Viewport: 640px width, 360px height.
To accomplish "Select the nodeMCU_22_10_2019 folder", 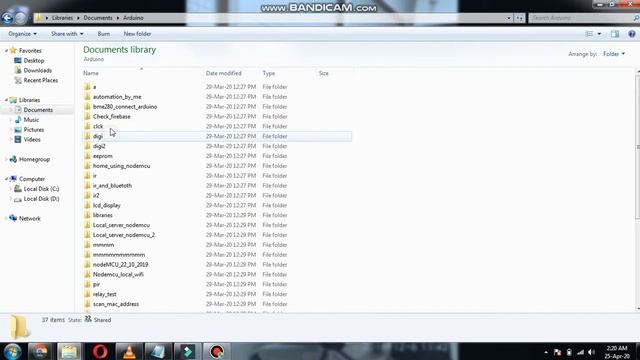I will [120, 264].
